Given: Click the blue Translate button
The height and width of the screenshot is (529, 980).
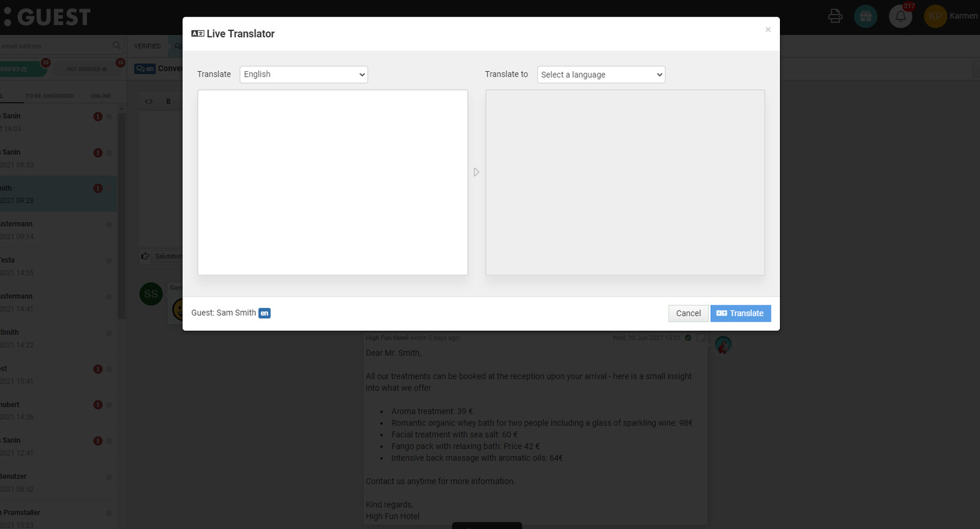Looking at the screenshot, I should [740, 314].
